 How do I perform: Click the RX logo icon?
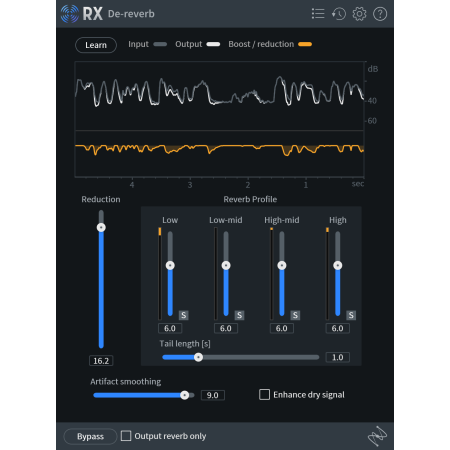[x=70, y=14]
